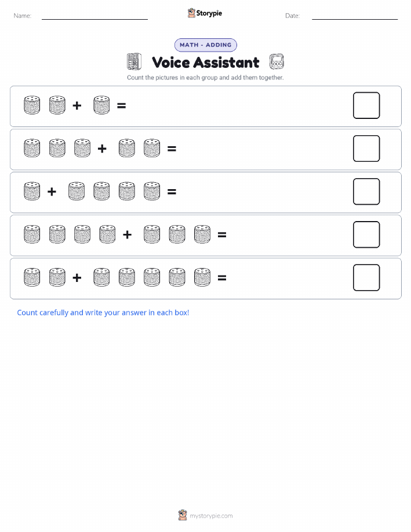Click the bear icon beside mystorypie.com

183,515
